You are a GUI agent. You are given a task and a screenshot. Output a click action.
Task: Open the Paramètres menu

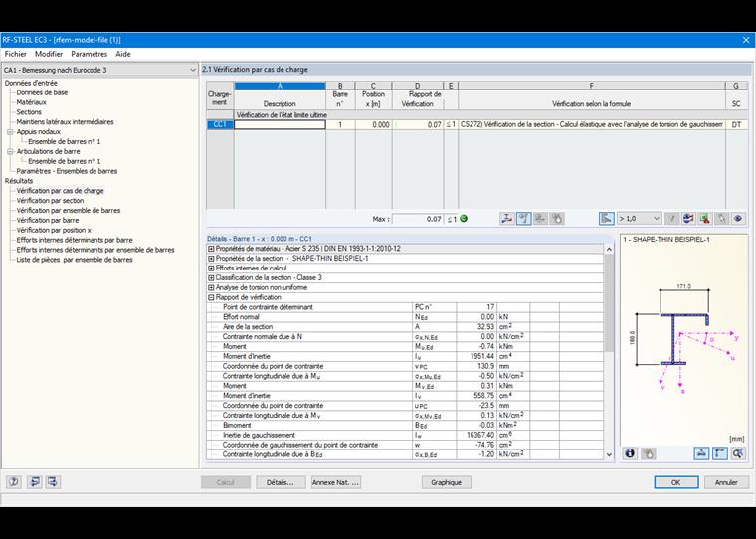(90, 54)
